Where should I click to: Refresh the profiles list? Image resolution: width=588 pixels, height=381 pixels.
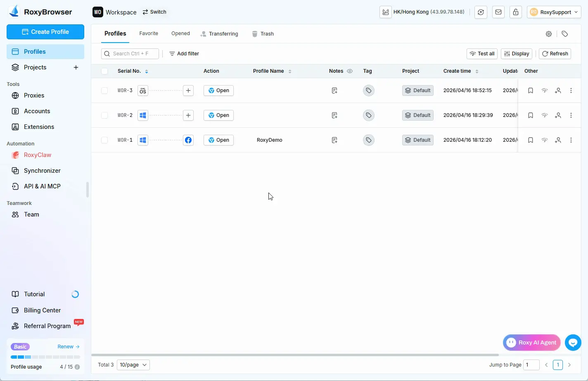click(555, 54)
